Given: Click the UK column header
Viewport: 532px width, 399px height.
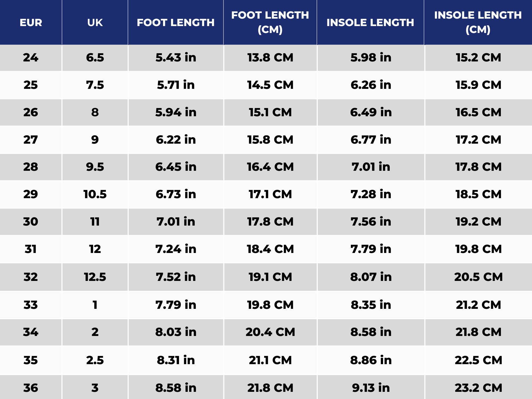Looking at the screenshot, I should click(x=95, y=23).
